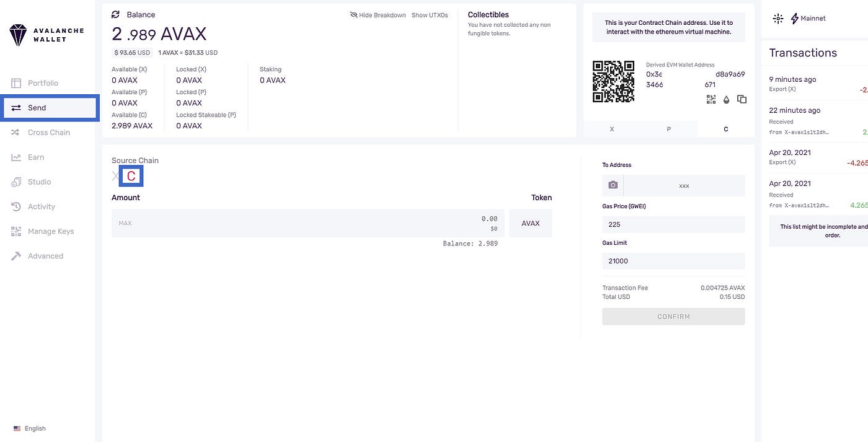Select X as source chain
The width and height of the screenshot is (868, 442).
pos(115,177)
